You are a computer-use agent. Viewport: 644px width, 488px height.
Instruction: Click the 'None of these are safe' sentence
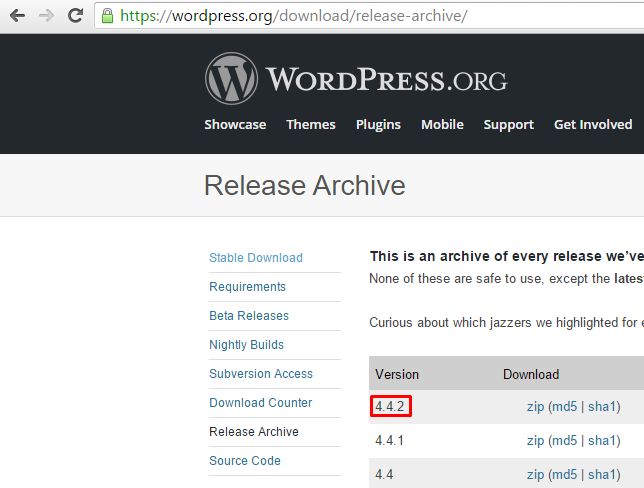[x=506, y=279]
